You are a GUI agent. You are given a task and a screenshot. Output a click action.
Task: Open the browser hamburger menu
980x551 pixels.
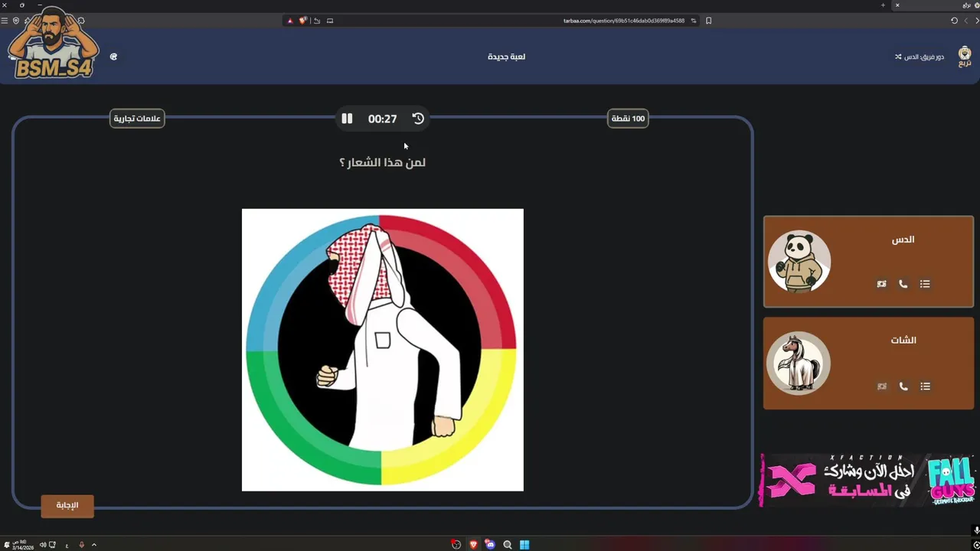[x=5, y=21]
